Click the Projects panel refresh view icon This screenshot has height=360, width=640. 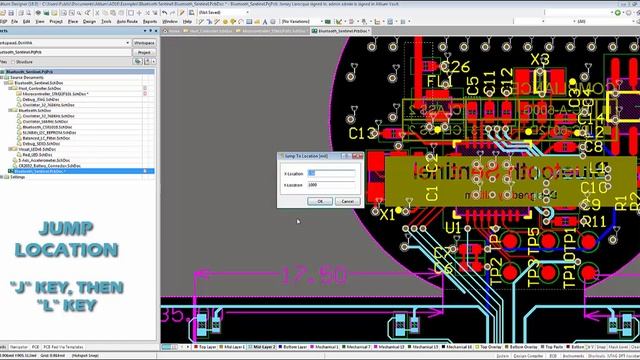coord(138,61)
